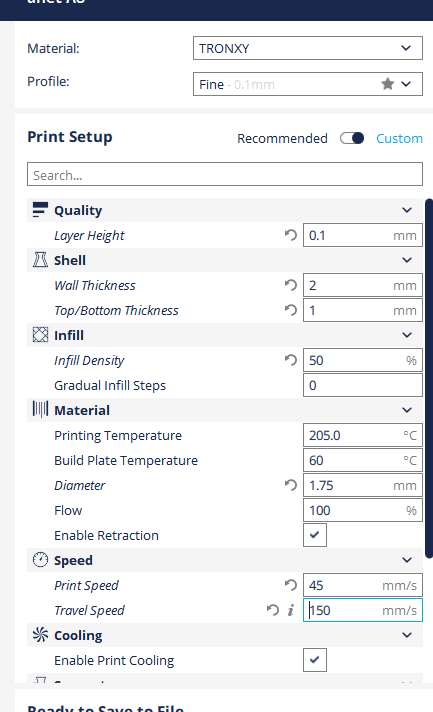Click the Wall Thickness setting label
The image size is (433, 712).
click(95, 285)
